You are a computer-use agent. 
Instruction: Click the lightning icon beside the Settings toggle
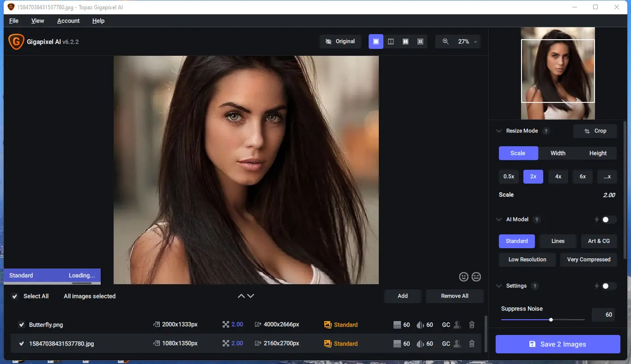point(597,286)
